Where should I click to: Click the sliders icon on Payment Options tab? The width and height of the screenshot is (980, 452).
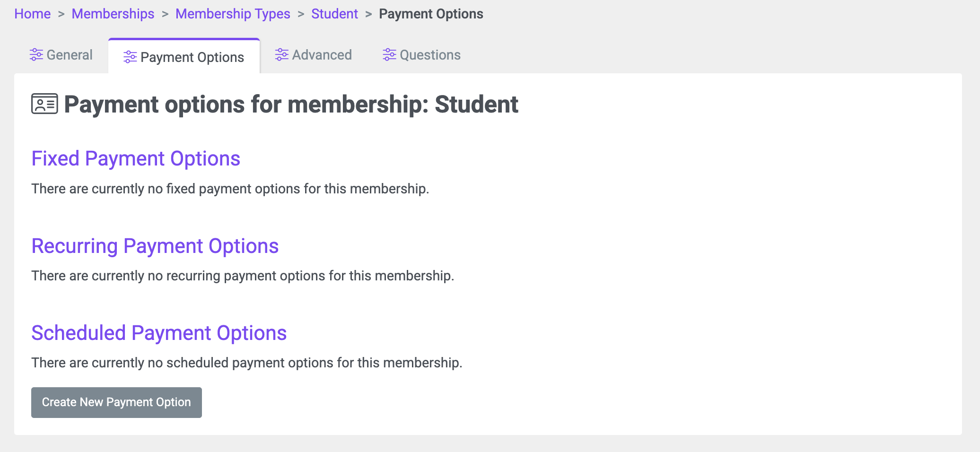(130, 57)
